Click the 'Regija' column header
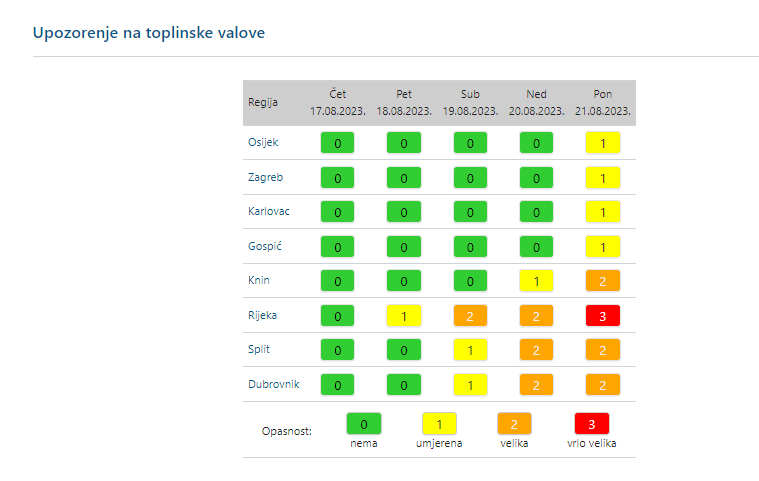The height and width of the screenshot is (481, 759). 263,102
